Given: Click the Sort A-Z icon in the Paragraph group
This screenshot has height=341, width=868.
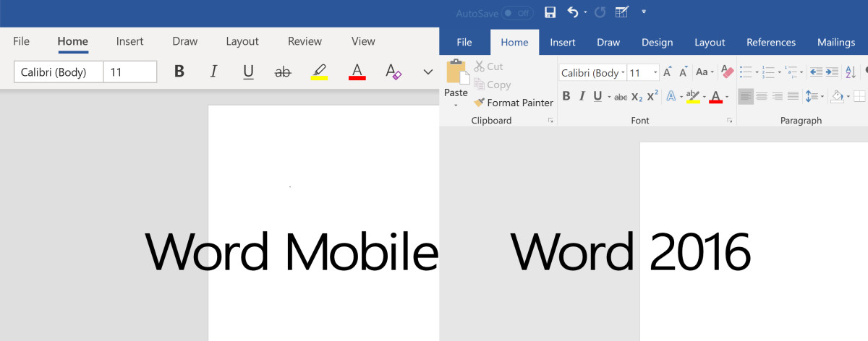Looking at the screenshot, I should (x=852, y=72).
